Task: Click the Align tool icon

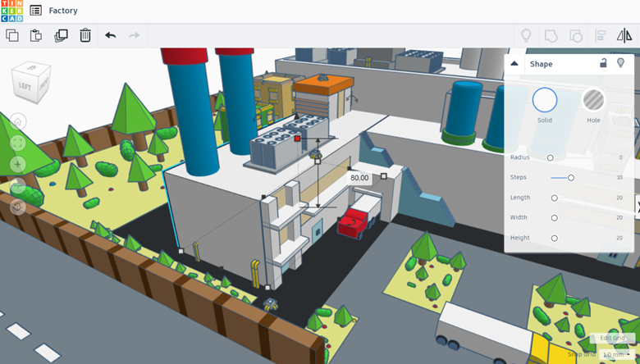Action: pyautogui.click(x=600, y=35)
